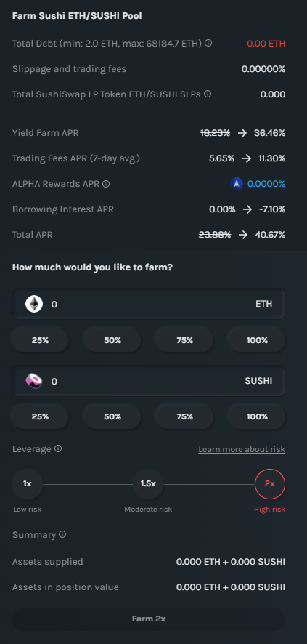Click the info icon next to Leverage
The width and height of the screenshot is (307, 644).
[x=58, y=448]
